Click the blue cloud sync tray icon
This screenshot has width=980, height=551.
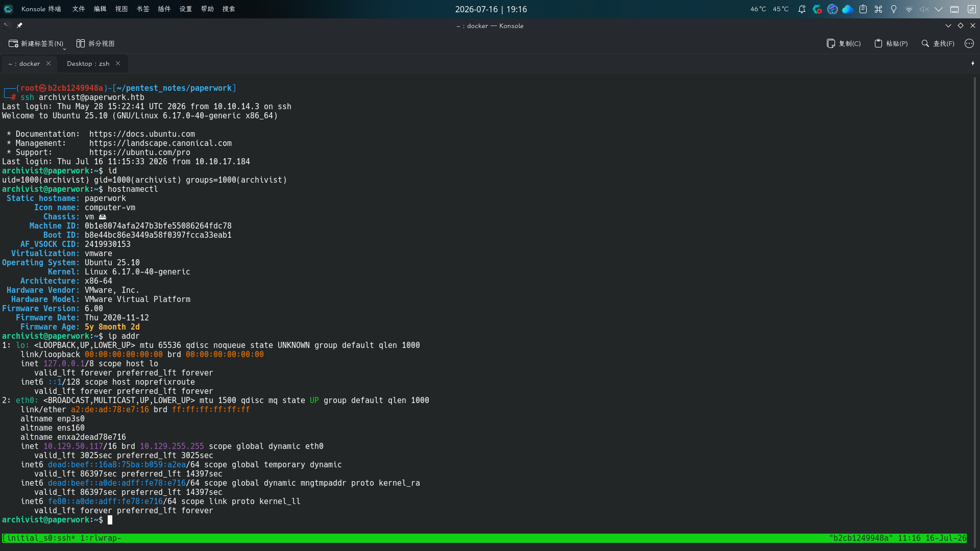pos(848,9)
